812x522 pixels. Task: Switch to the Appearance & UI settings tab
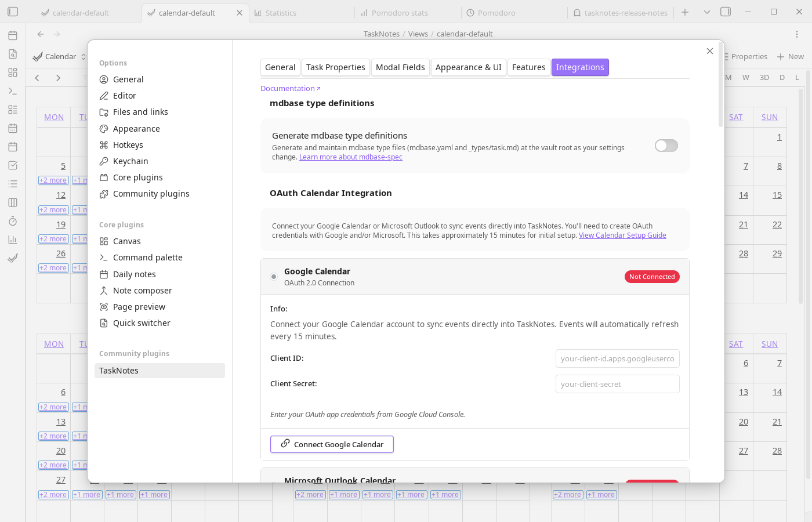pos(469,67)
